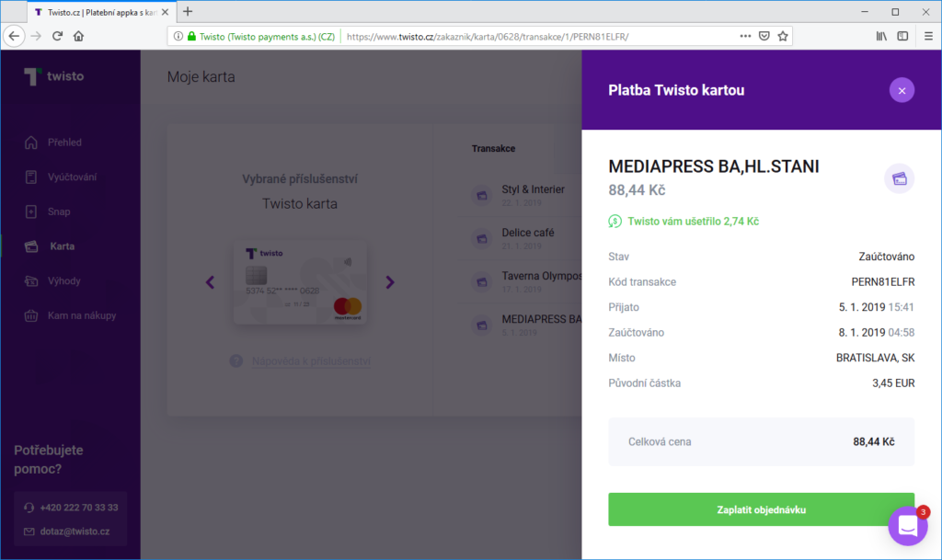Open the Snap sidebar item
Viewport: 942px width, 560px height.
[x=59, y=211]
